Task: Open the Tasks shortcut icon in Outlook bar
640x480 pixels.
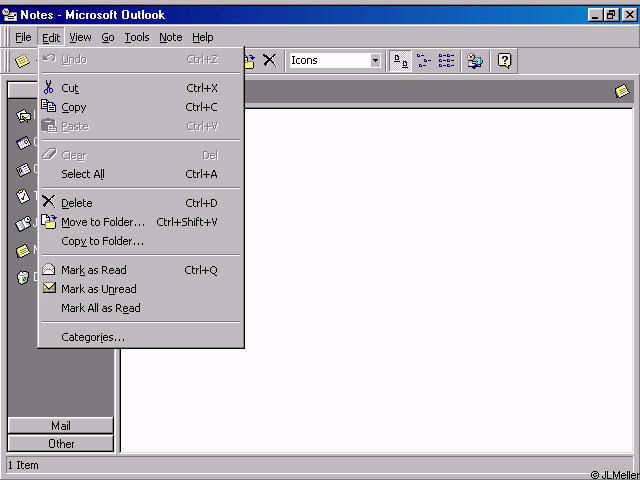Action: click(23, 196)
